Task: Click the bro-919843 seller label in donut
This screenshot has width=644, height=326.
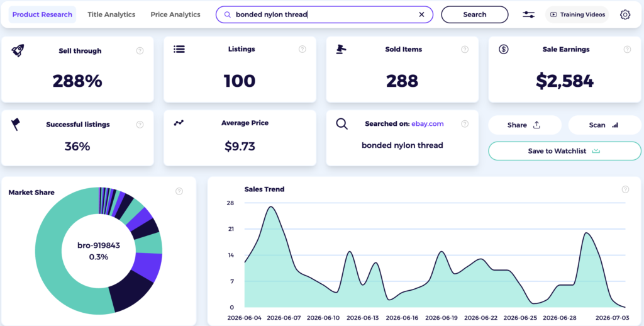Action: tap(99, 246)
